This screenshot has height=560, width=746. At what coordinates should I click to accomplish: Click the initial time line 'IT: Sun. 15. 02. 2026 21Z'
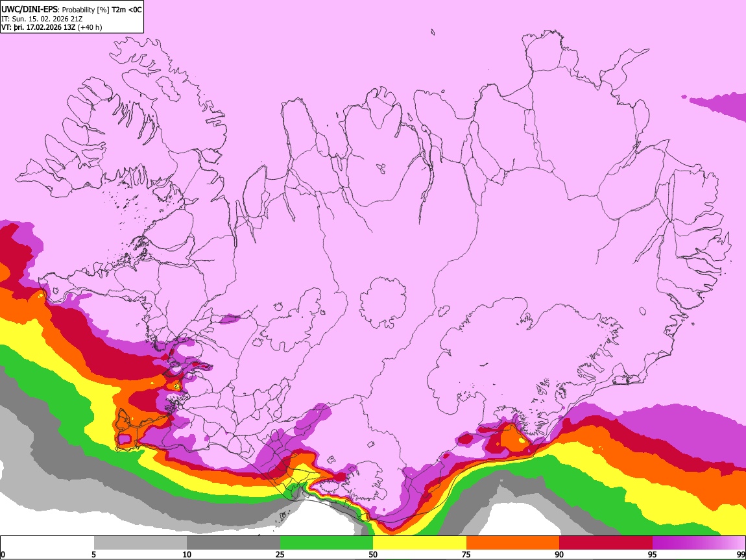(42, 19)
